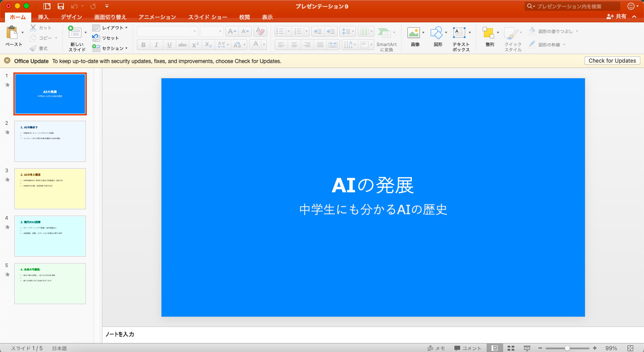Switch to normal view toggle in status bar
Viewport: 644px width, 352px height.
(x=495, y=348)
